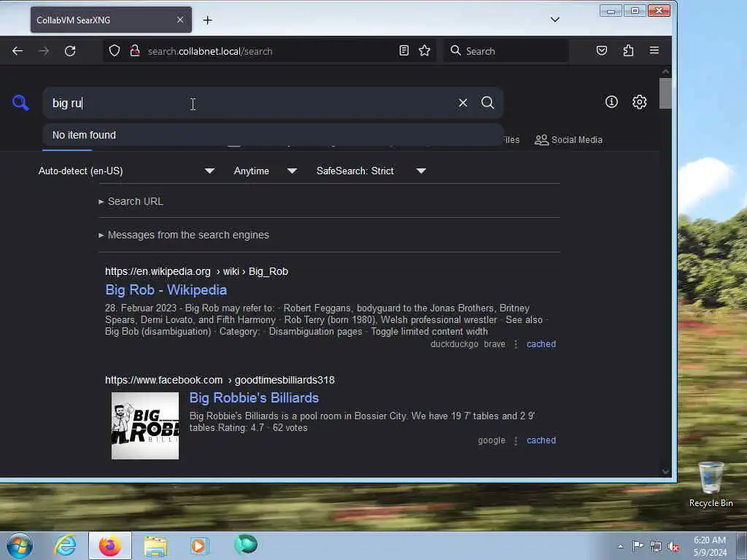Click the green round taskbar app icon
The image size is (747, 560).
[246, 544]
